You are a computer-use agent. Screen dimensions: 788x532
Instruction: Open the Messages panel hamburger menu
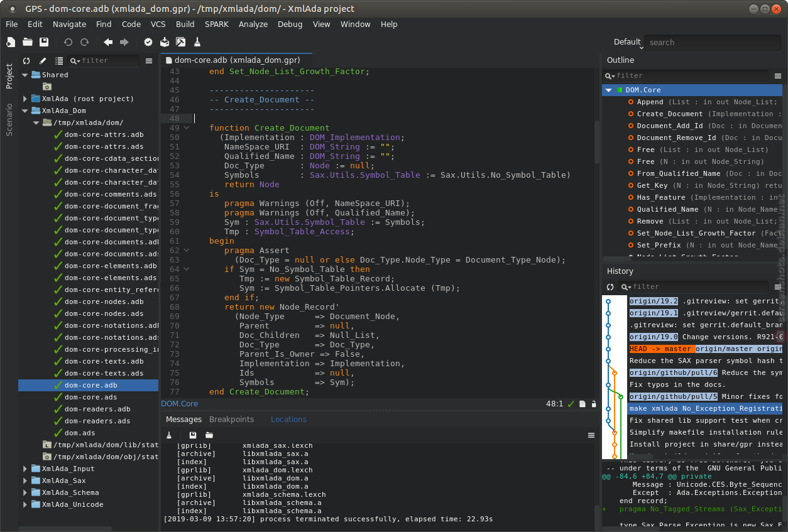click(591, 435)
